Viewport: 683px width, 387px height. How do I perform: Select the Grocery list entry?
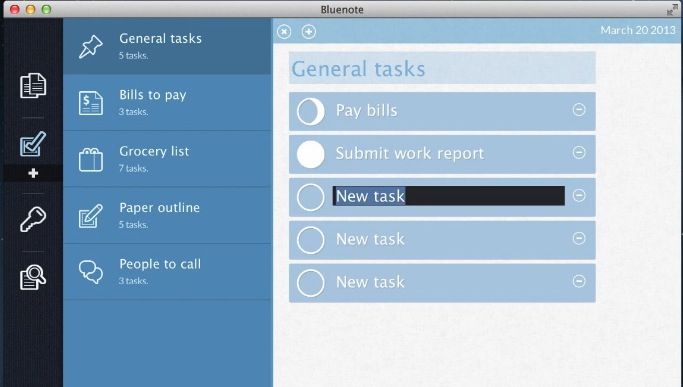click(x=167, y=159)
